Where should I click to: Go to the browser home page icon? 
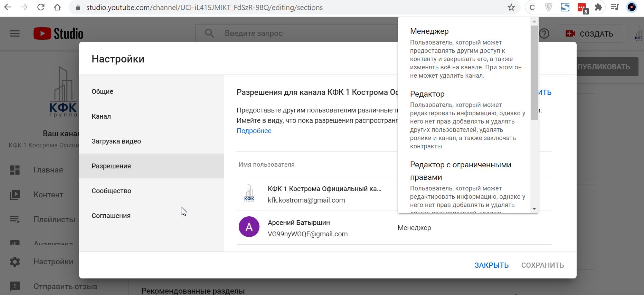coord(57,7)
